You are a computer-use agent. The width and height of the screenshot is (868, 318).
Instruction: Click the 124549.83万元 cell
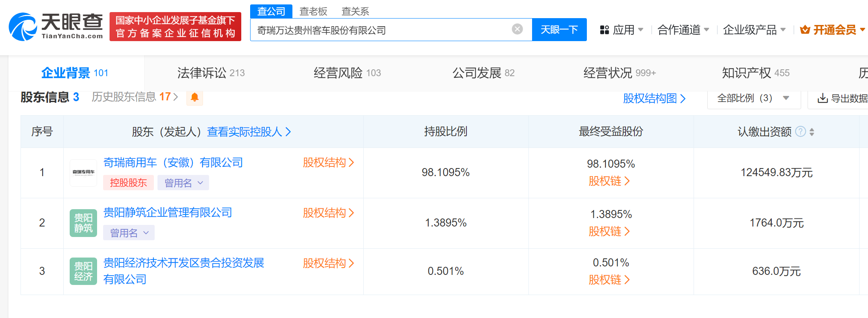point(777,173)
